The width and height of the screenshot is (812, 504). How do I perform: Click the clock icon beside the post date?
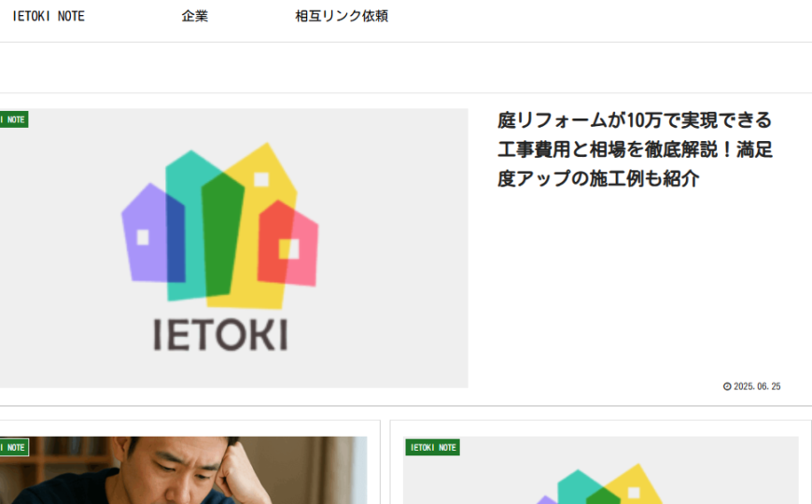tap(727, 386)
